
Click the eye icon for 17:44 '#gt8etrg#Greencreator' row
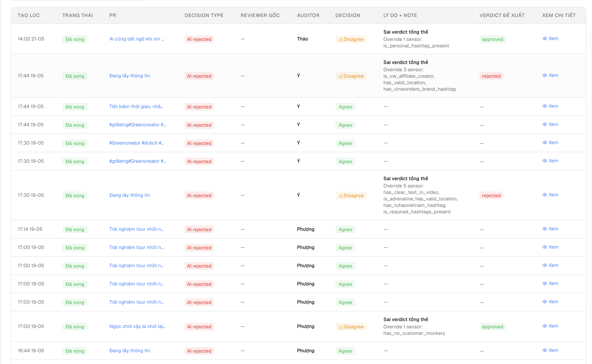pyautogui.click(x=545, y=125)
